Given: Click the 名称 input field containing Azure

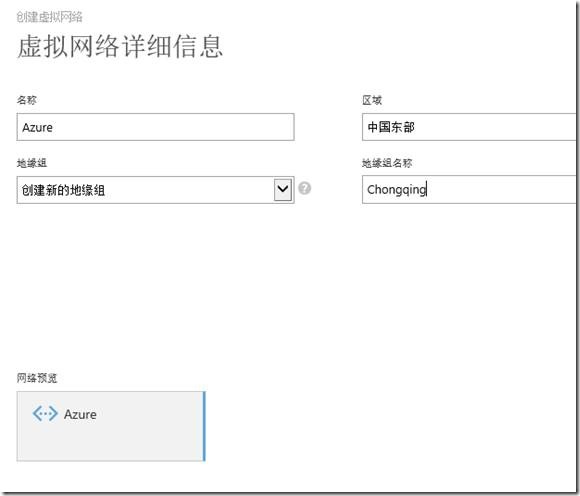Looking at the screenshot, I should (x=155, y=127).
